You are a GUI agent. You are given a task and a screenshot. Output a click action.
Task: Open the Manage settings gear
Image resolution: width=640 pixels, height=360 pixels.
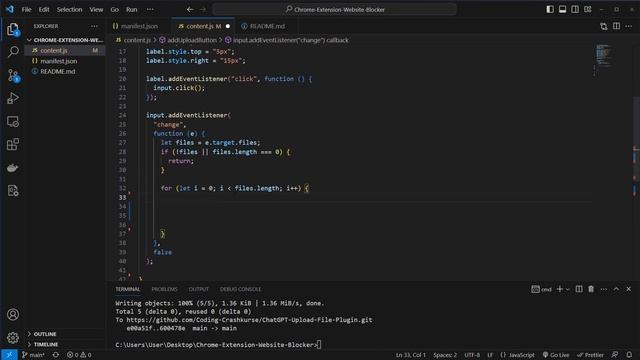[x=13, y=338]
